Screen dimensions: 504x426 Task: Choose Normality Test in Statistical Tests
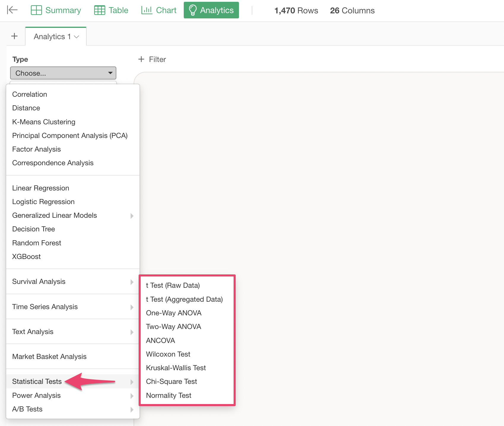[x=169, y=395]
